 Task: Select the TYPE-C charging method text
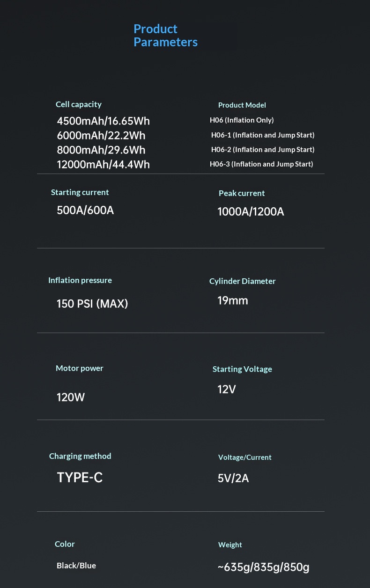80,478
